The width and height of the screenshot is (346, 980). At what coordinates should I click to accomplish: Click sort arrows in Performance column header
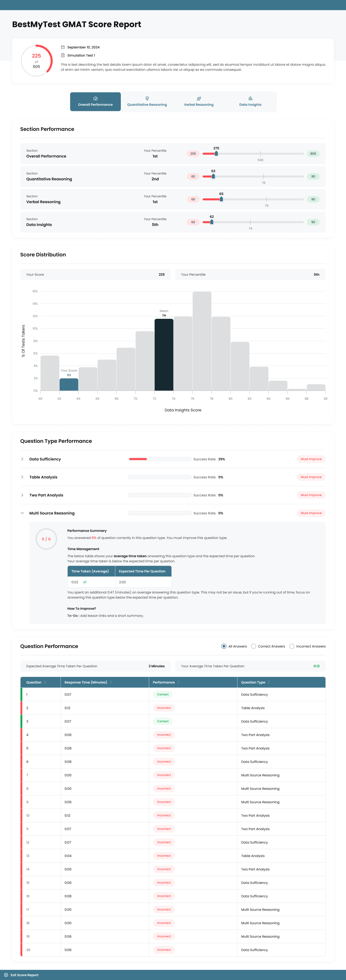click(x=179, y=682)
